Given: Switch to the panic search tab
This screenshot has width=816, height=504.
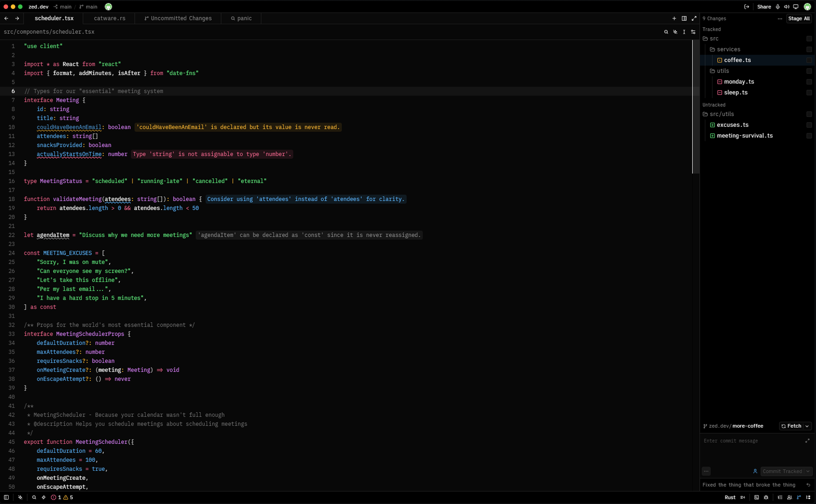Looking at the screenshot, I should click(x=241, y=18).
